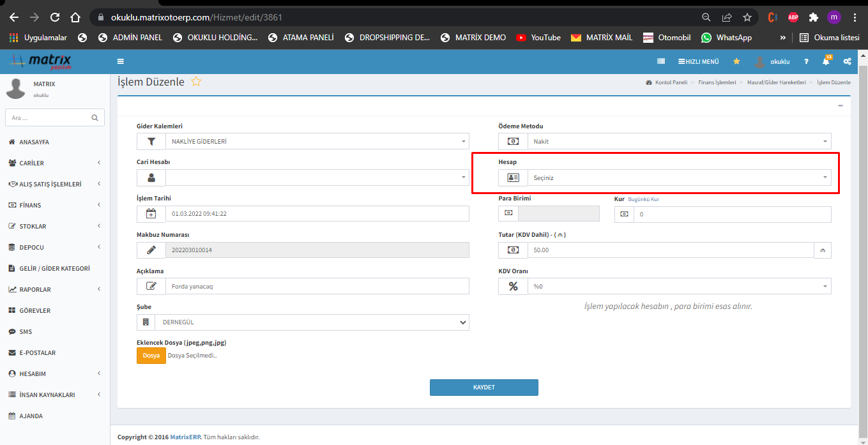Click the help question mark icon
The width and height of the screenshot is (868, 445).
click(806, 62)
